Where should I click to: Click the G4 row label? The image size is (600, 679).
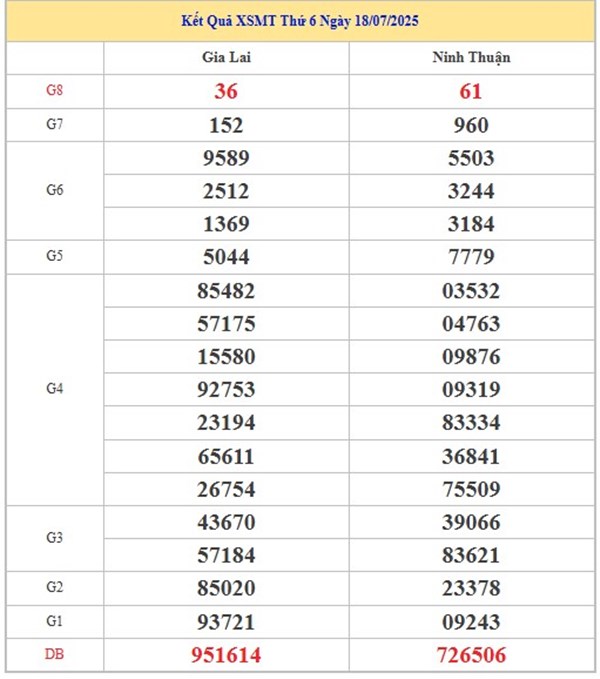[x=55, y=388]
